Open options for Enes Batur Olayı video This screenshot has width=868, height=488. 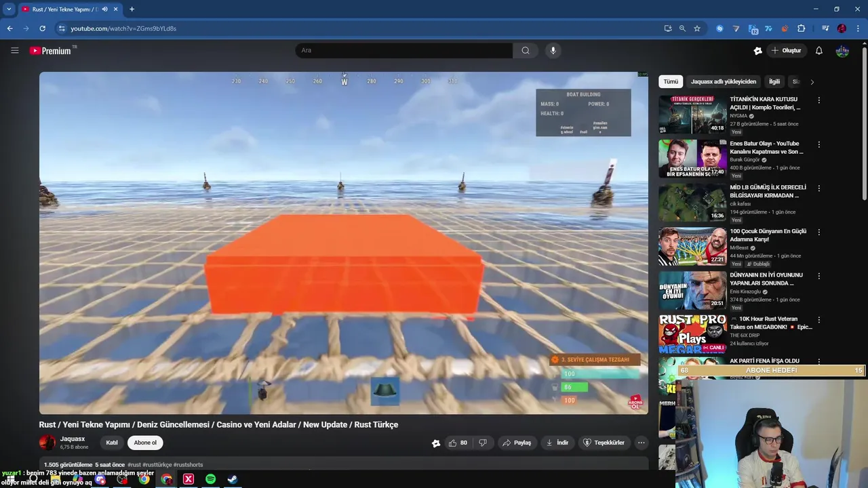pos(818,144)
